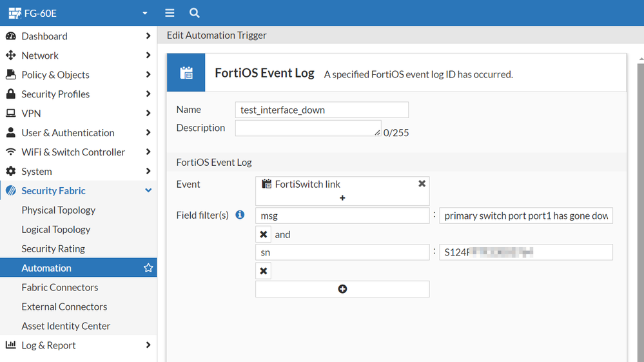The width and height of the screenshot is (644, 362).
Task: Delete the msg field filter
Action: click(264, 234)
